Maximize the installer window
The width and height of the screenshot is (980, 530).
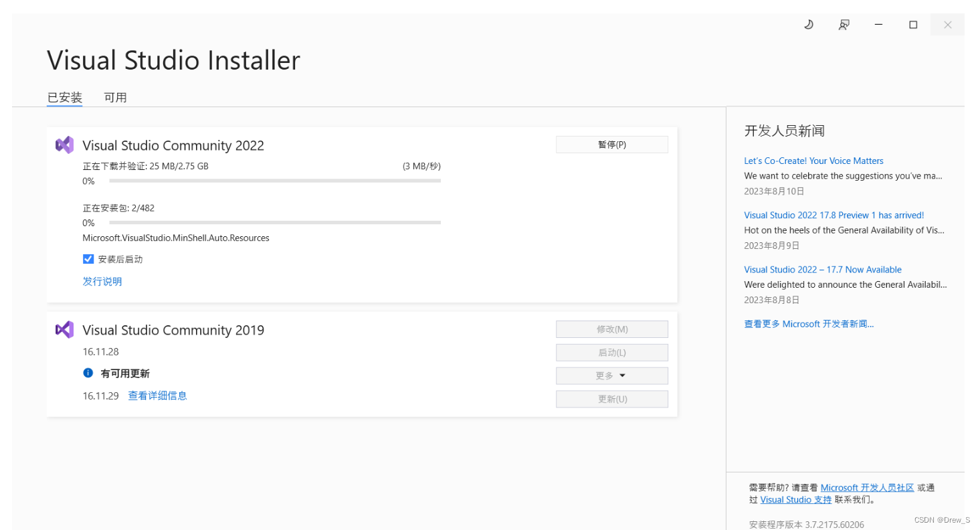913,25
